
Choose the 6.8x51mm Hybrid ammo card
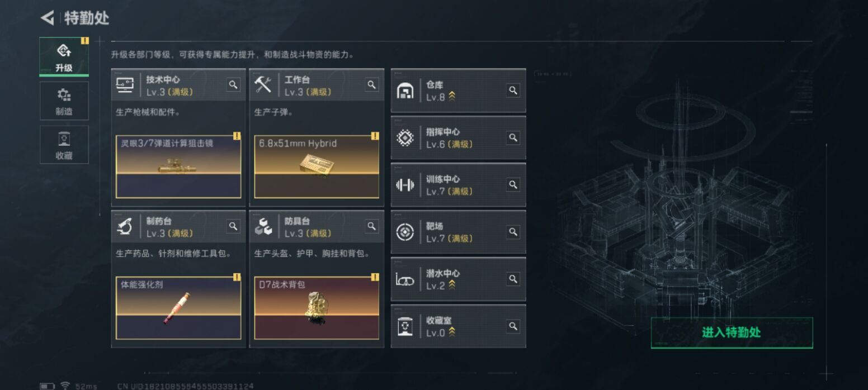click(x=317, y=167)
